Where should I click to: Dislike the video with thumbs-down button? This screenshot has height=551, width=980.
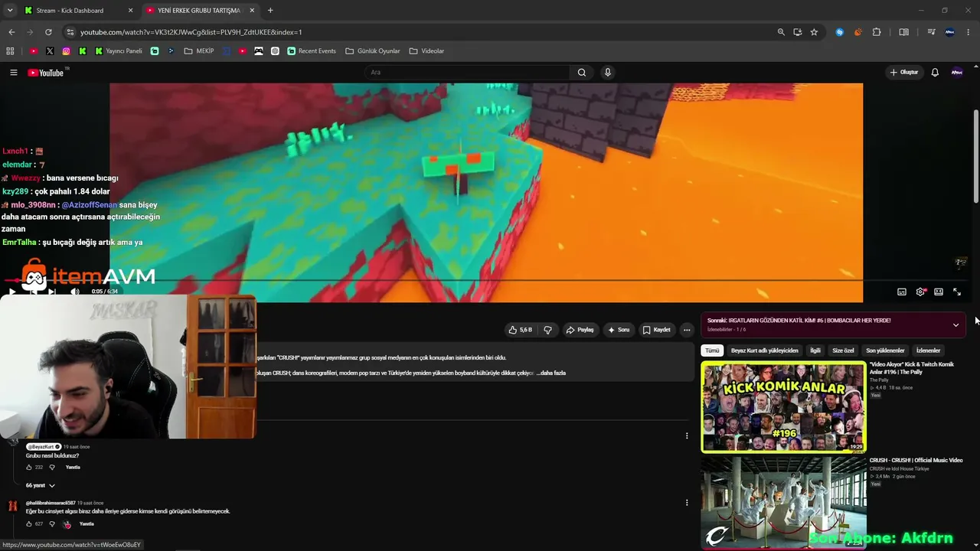(x=547, y=330)
